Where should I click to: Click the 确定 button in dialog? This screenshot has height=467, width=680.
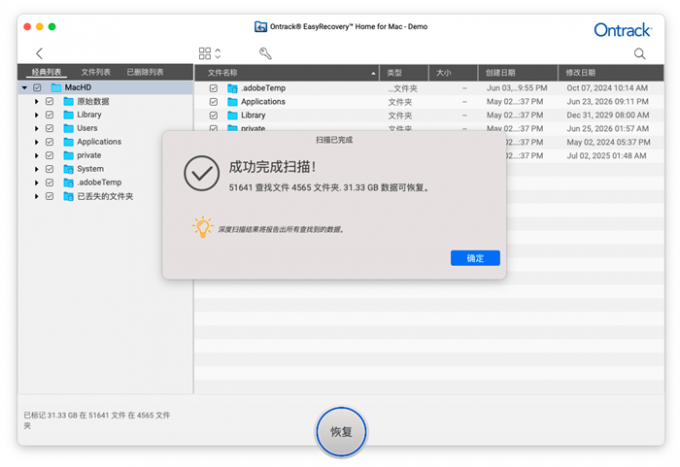point(475,258)
